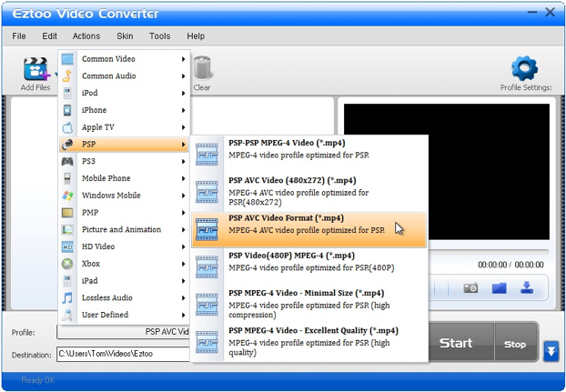Image resolution: width=566 pixels, height=392 pixels.
Task: Click the iPad device icon
Action: point(67,280)
